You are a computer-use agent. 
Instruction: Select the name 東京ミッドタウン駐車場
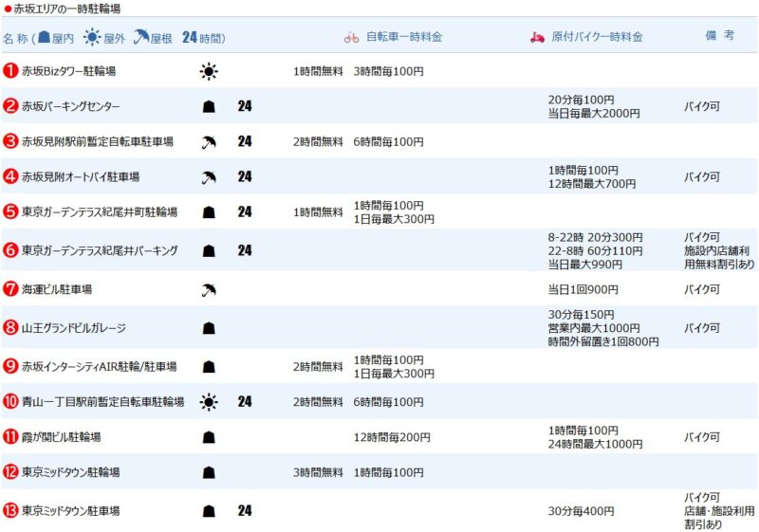[70, 511]
